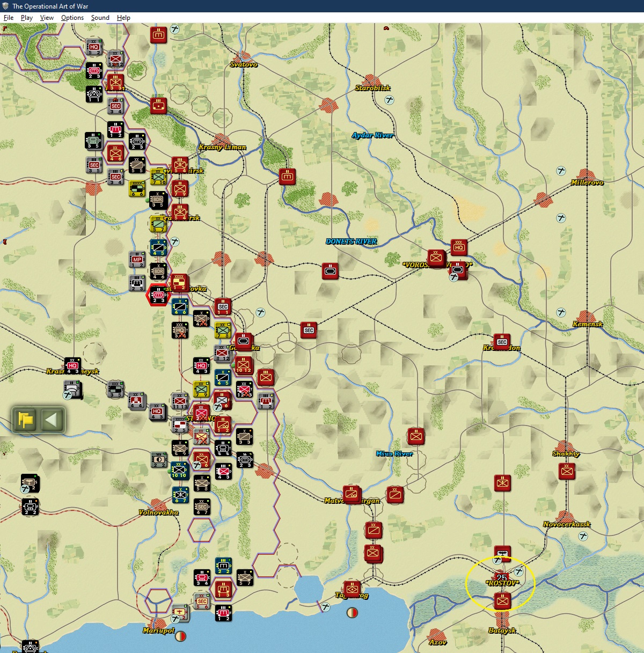Screen dimensions: 644x653
Task: Select the yellow 7-10 armored unit
Action: tap(158, 177)
